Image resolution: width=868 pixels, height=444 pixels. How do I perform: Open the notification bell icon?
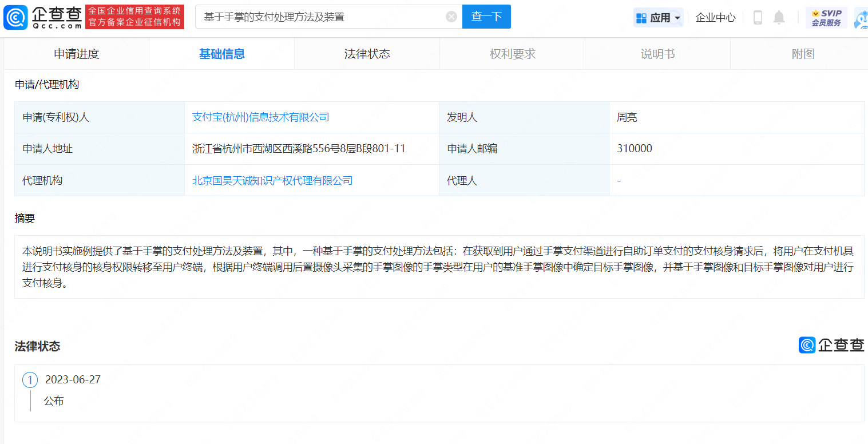pyautogui.click(x=779, y=18)
